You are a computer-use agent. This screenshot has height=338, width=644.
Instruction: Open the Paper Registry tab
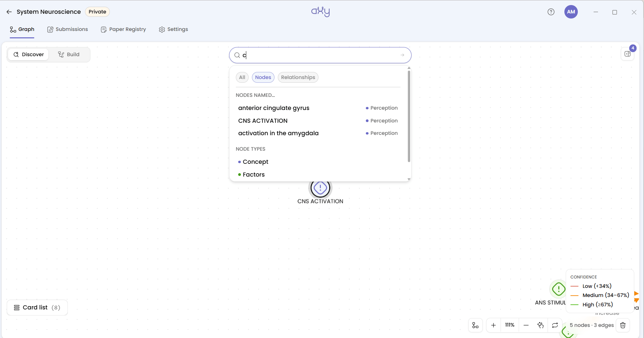(123, 30)
